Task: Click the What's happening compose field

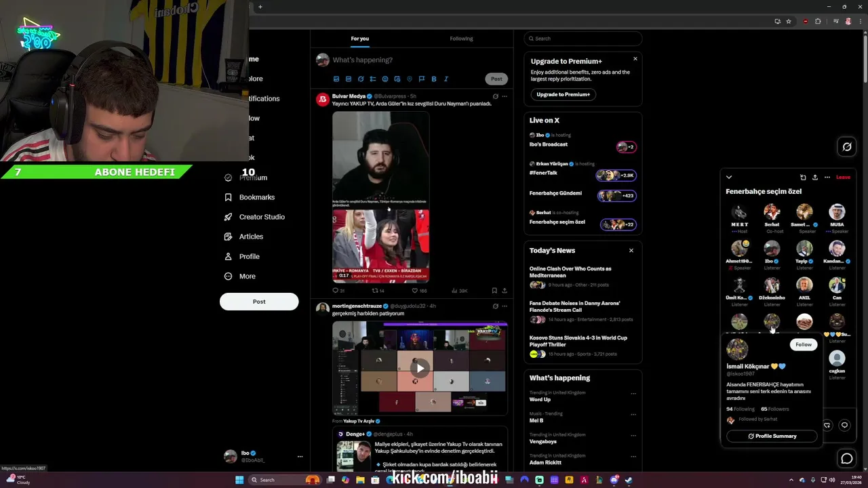Action: click(363, 60)
